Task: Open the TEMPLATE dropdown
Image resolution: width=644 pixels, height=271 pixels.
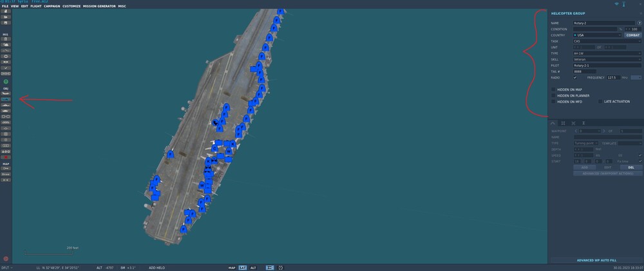Action: (x=630, y=144)
